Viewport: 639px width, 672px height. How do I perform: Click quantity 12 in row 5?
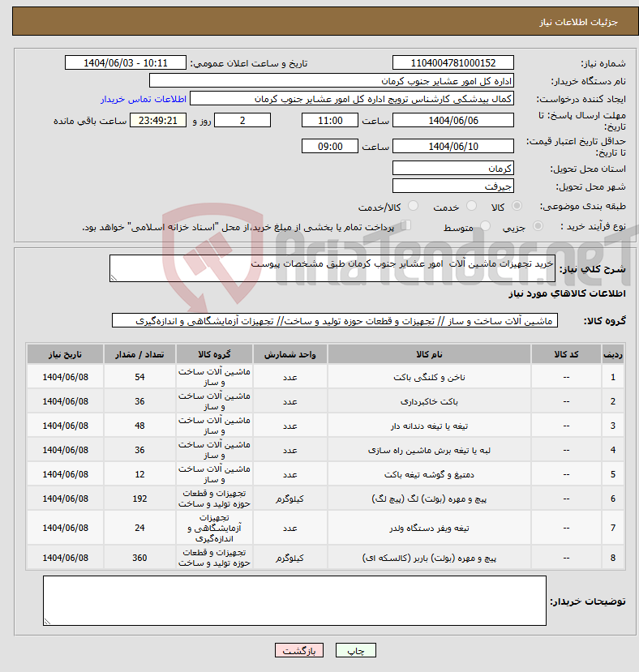point(139,474)
